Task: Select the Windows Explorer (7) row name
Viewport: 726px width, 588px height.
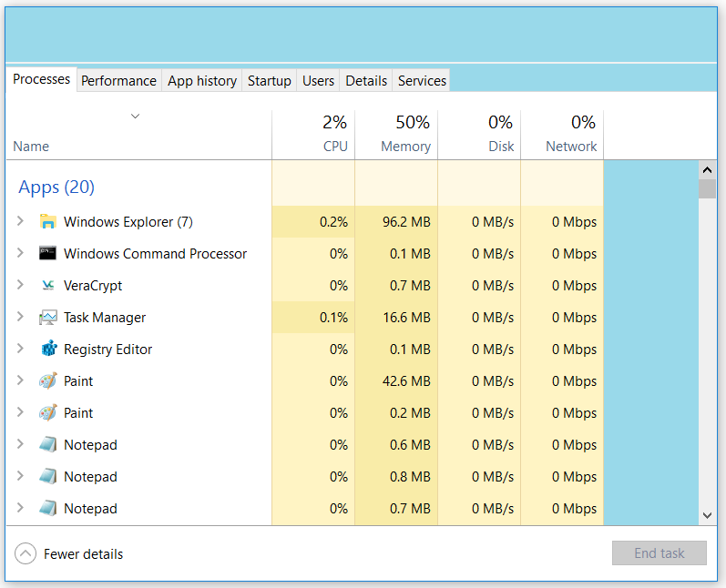Action: (128, 222)
